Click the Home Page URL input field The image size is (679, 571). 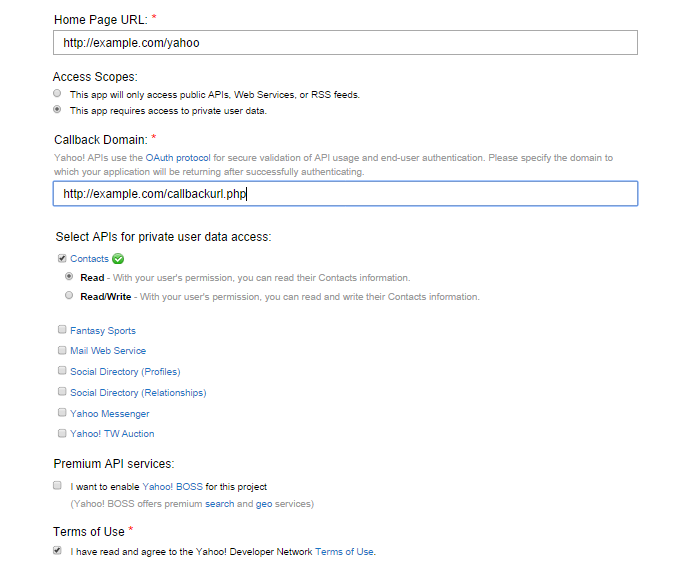(x=345, y=42)
